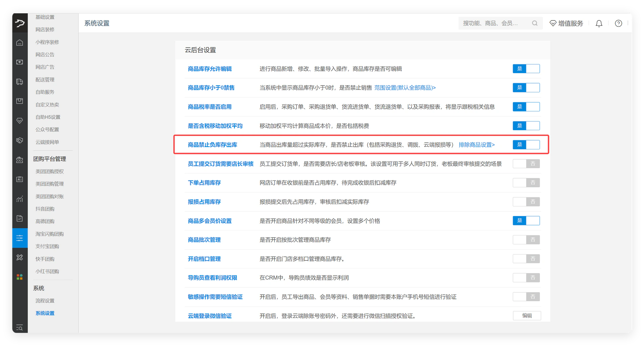Screen dimensions: 644x345
Task: Select the settings sliders icon in rail
Action: (x=20, y=238)
